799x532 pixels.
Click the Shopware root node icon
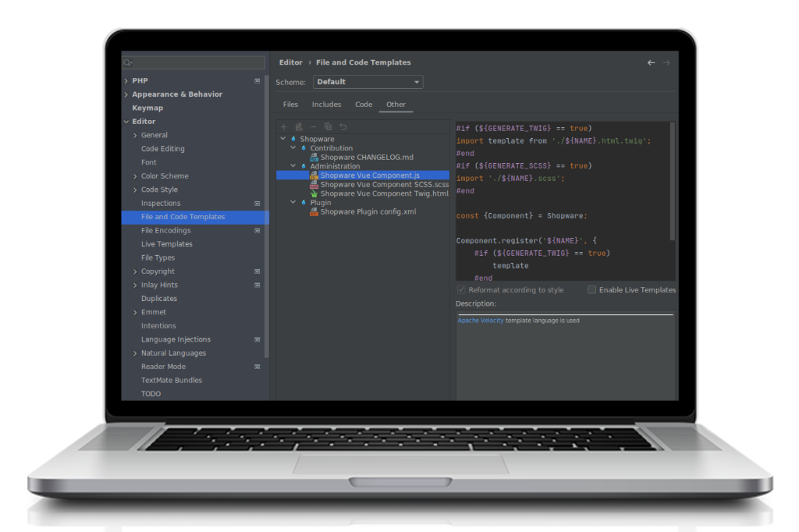293,139
